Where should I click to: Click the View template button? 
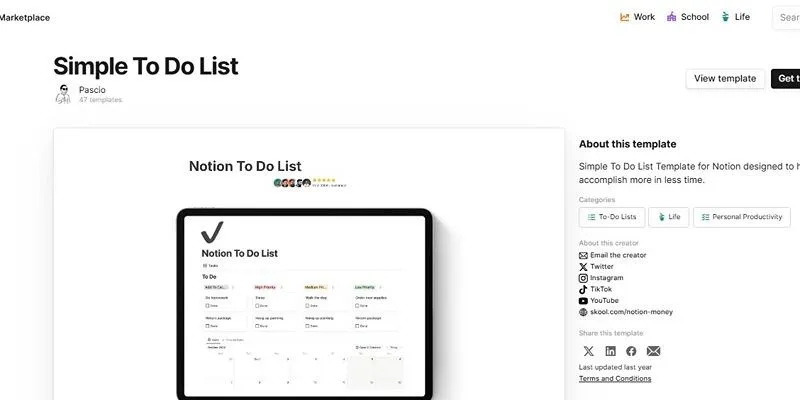coord(725,79)
